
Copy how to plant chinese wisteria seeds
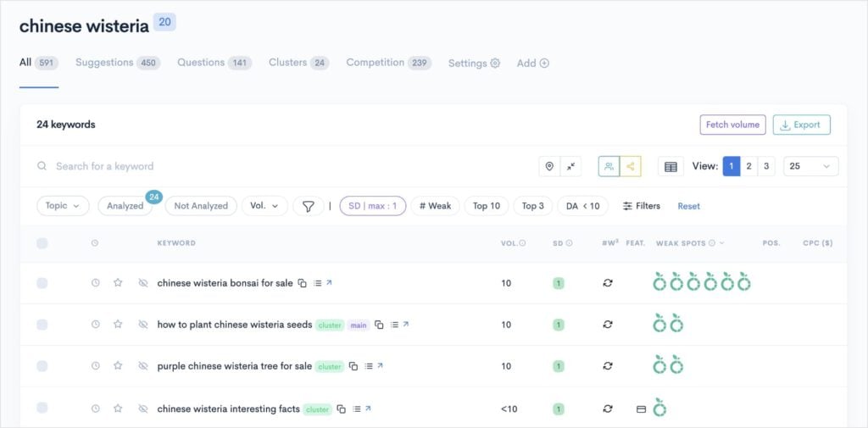coord(379,325)
